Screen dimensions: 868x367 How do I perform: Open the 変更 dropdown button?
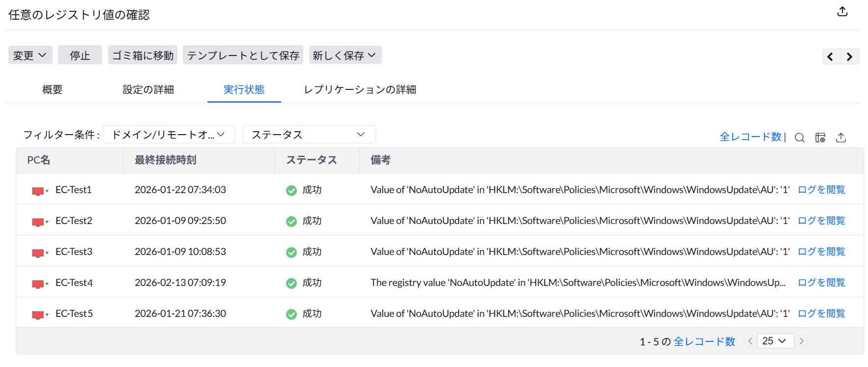click(30, 55)
